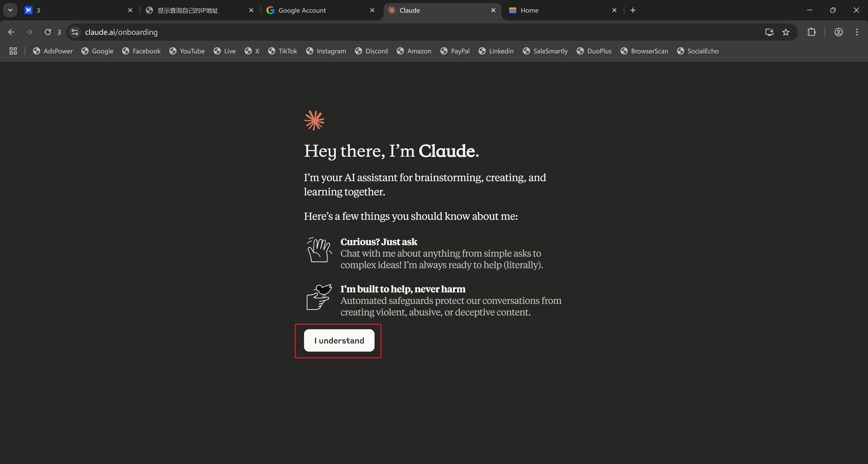Go forward one page
This screenshot has width=868, height=464.
pyautogui.click(x=29, y=32)
